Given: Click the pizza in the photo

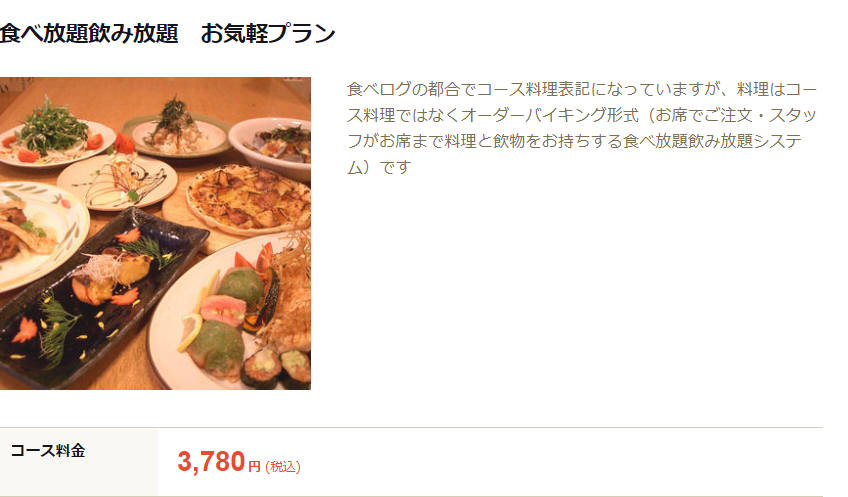Looking at the screenshot, I should (x=249, y=199).
